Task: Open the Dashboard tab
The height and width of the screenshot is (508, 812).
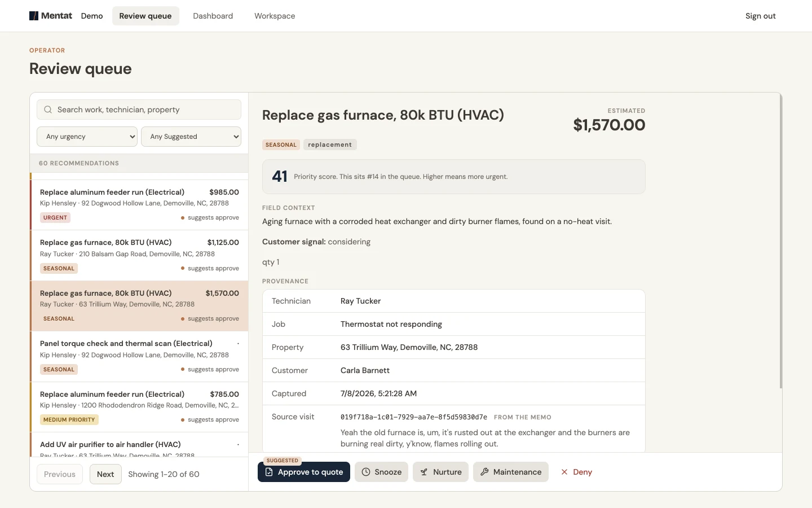Action: click(x=213, y=16)
